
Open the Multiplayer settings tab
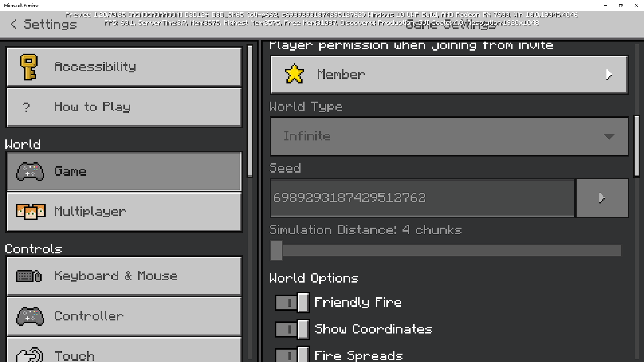[124, 212]
